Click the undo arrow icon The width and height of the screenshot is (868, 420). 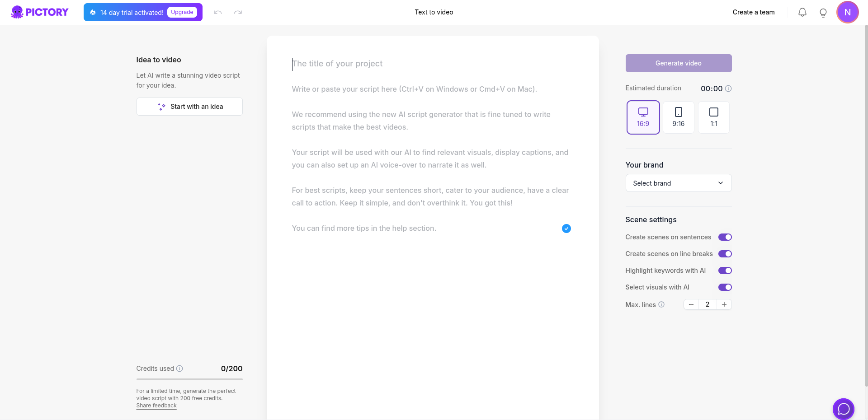click(x=218, y=12)
